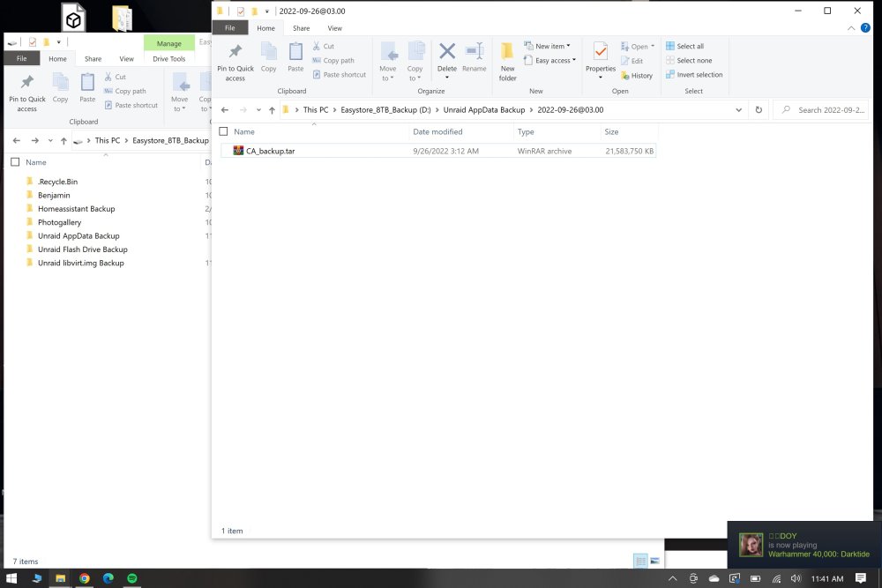Open recent locations dropdown in front window

258,110
